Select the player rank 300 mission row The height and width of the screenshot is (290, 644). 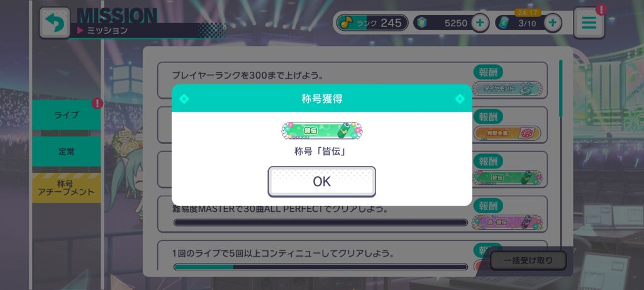pos(352,80)
